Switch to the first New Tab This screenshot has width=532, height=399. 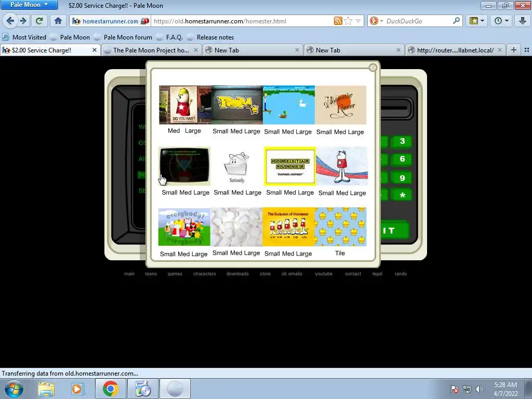tap(252, 50)
